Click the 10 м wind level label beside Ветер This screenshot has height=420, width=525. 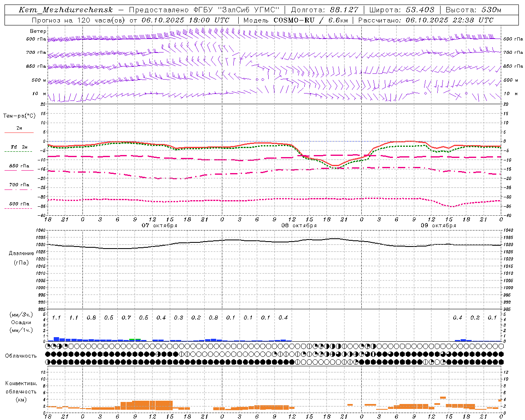(x=39, y=94)
